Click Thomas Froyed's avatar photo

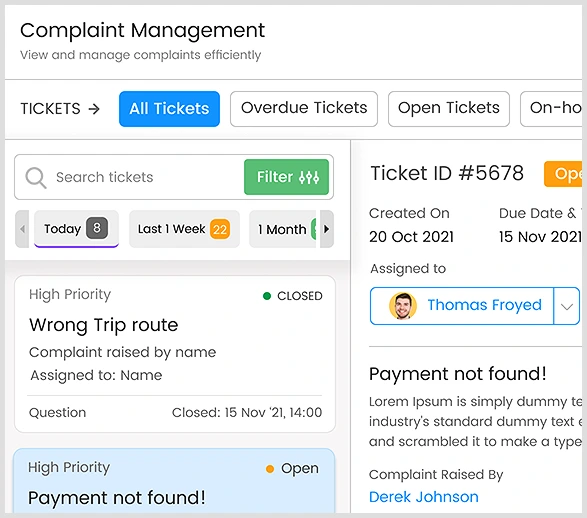pyautogui.click(x=403, y=306)
